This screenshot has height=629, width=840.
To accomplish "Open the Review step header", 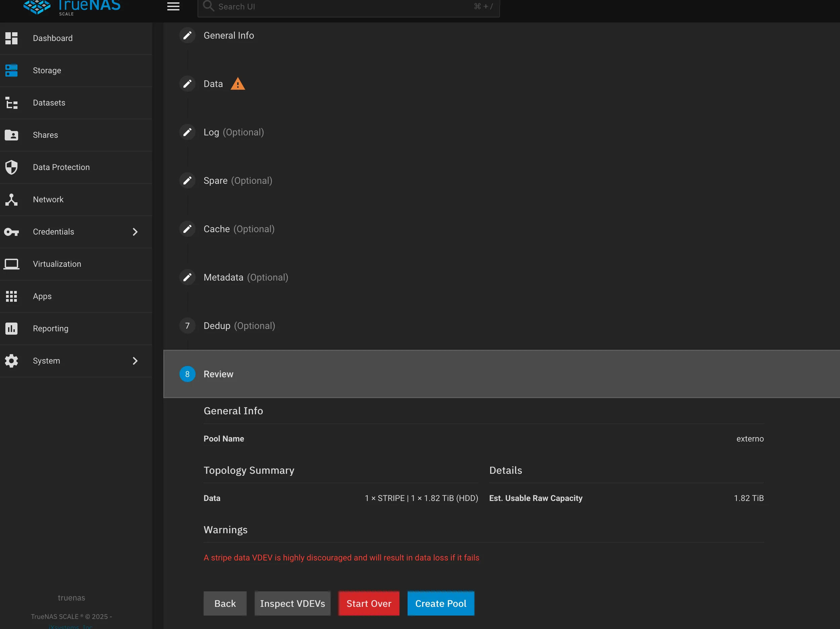I will point(218,374).
